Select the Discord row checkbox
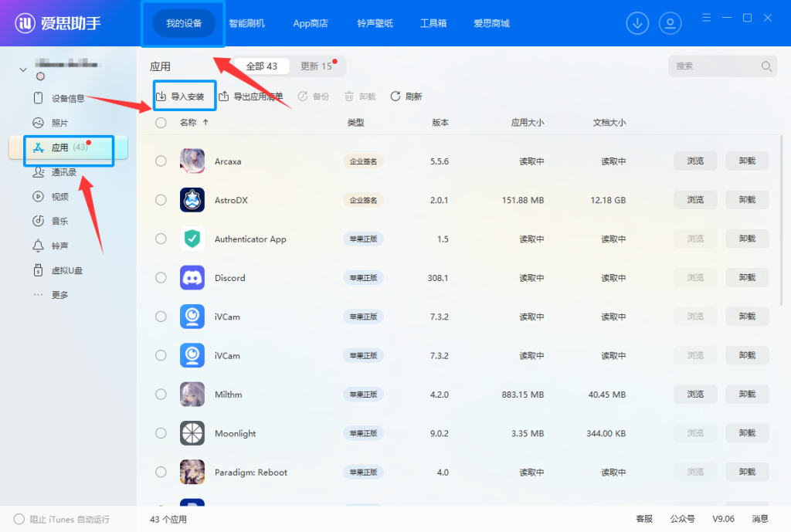 (x=161, y=277)
